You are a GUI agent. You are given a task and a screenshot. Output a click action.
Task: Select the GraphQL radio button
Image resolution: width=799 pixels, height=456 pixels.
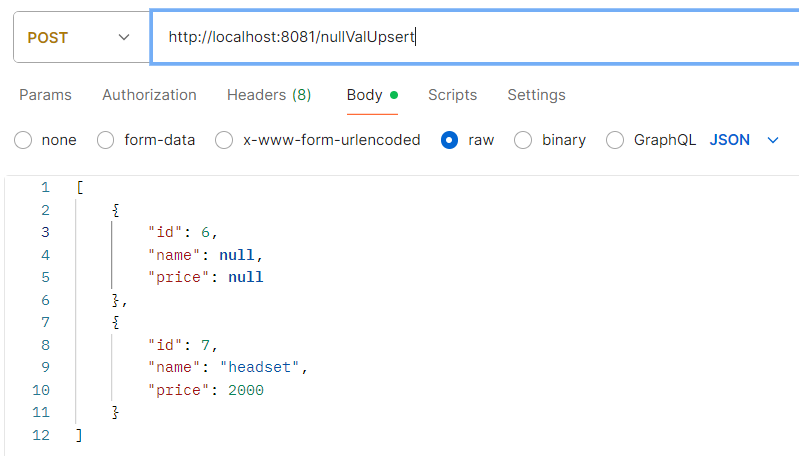615,140
